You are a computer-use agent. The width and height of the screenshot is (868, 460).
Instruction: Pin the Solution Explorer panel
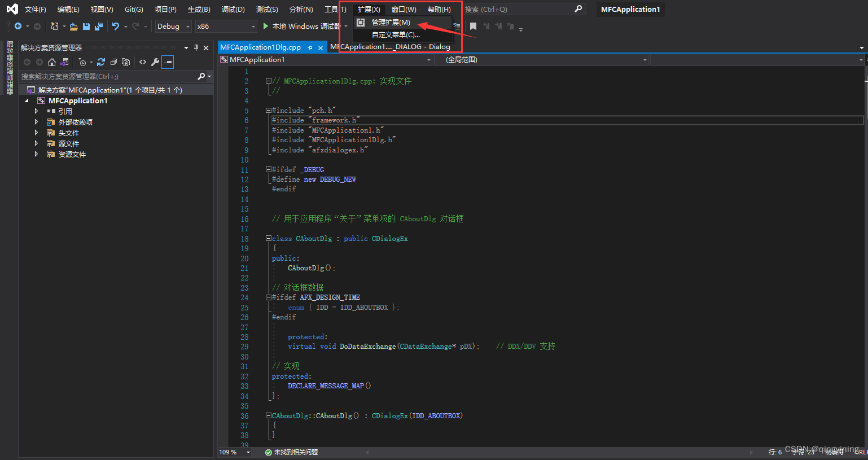(x=196, y=47)
